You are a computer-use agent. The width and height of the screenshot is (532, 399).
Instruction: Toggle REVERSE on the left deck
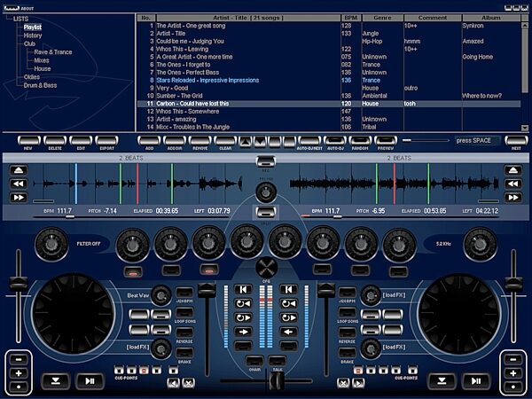click(184, 332)
